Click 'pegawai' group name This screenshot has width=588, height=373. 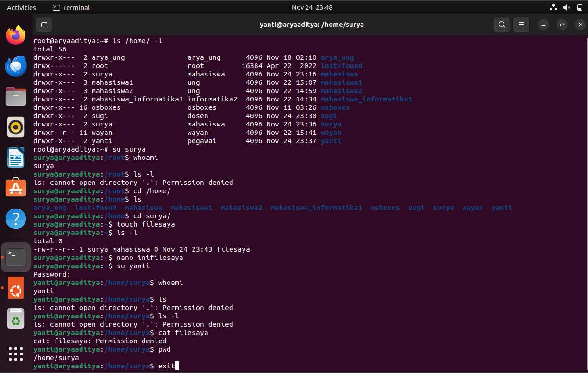tap(202, 141)
